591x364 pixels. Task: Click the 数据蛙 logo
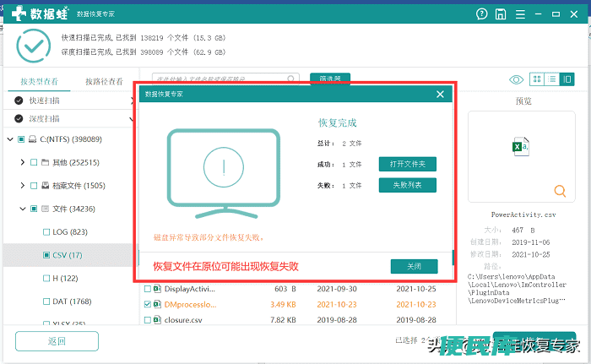tap(40, 14)
